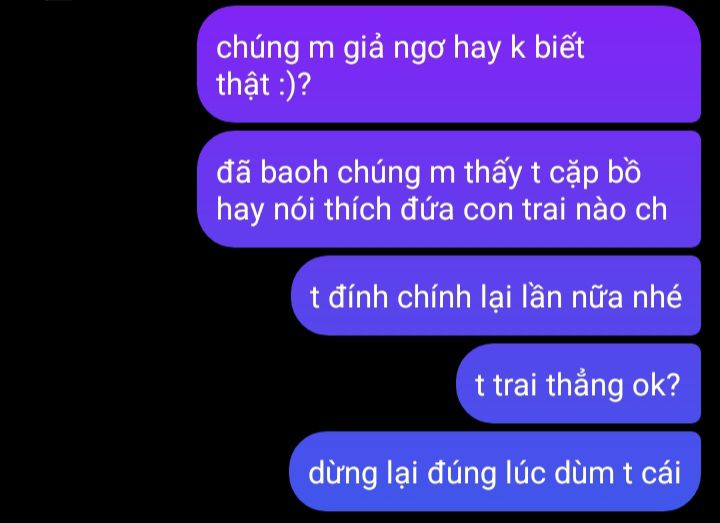Image resolution: width=720 pixels, height=523 pixels.
Task: Click "ok?" at end of fourth message
Action: pos(656,384)
